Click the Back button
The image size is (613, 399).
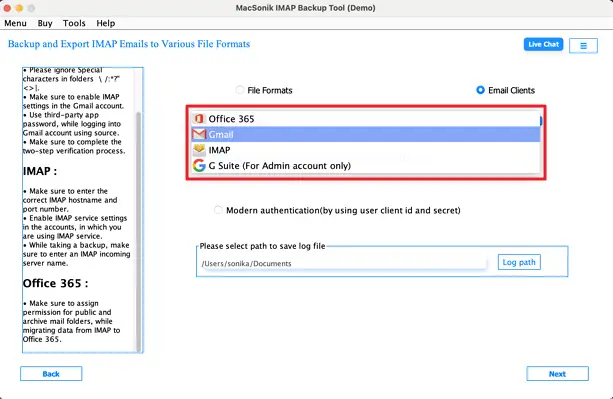51,374
